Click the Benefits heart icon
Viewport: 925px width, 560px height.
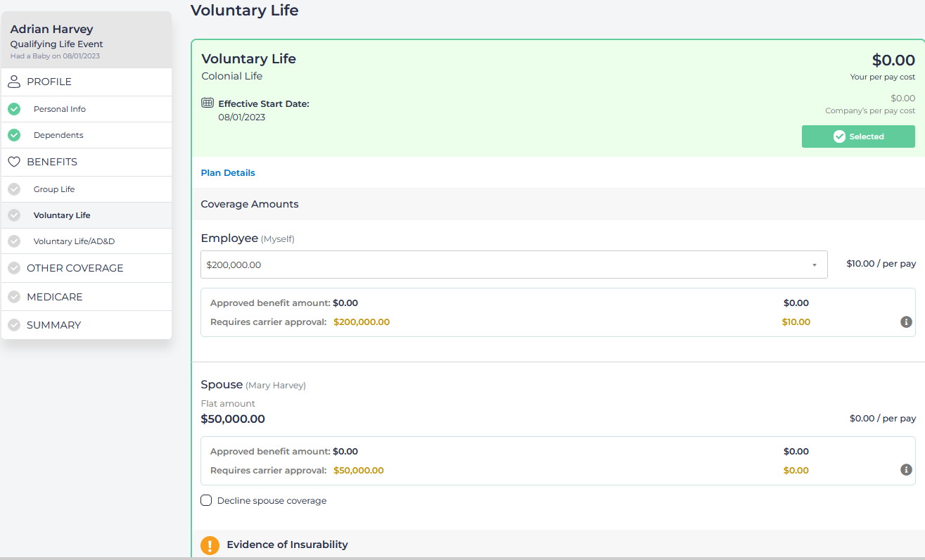click(14, 162)
